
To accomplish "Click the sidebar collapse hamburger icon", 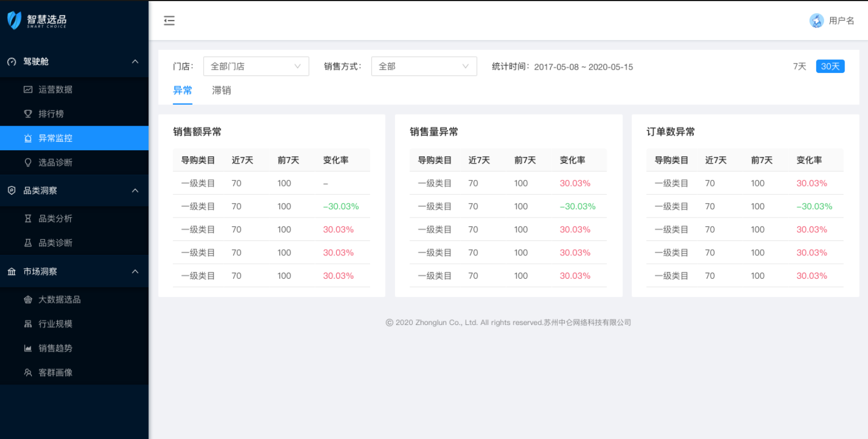I will coord(169,21).
